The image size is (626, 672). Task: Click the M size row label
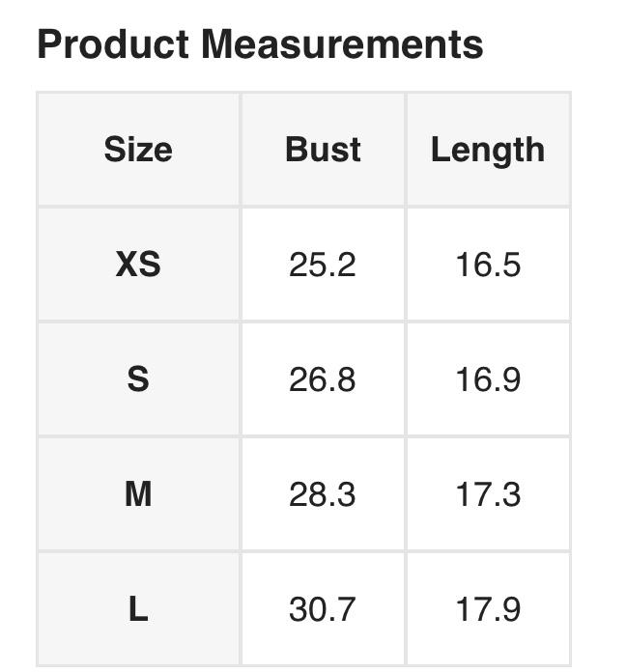tap(138, 494)
